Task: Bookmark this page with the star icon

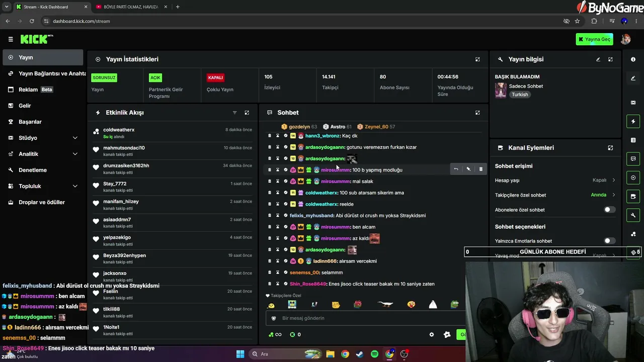Action: click(577, 21)
